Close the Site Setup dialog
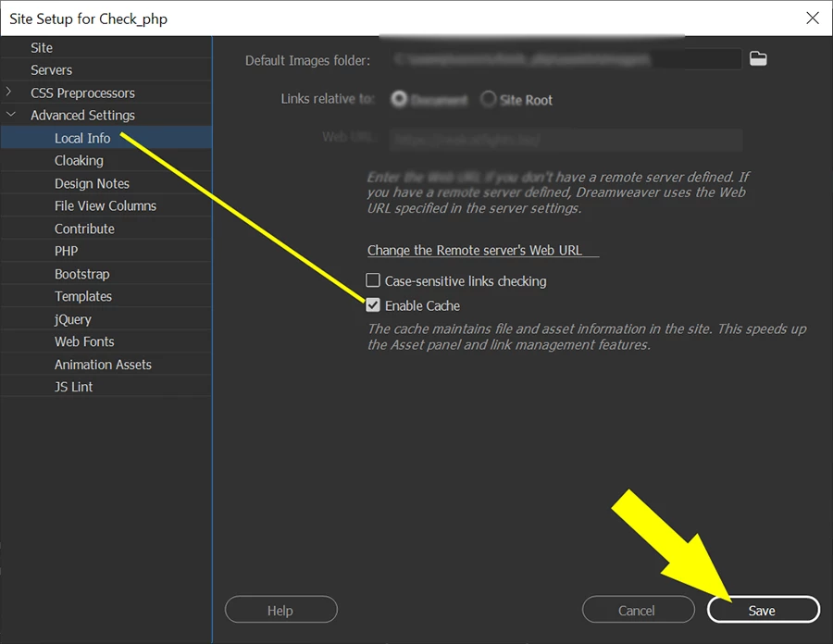 813,19
